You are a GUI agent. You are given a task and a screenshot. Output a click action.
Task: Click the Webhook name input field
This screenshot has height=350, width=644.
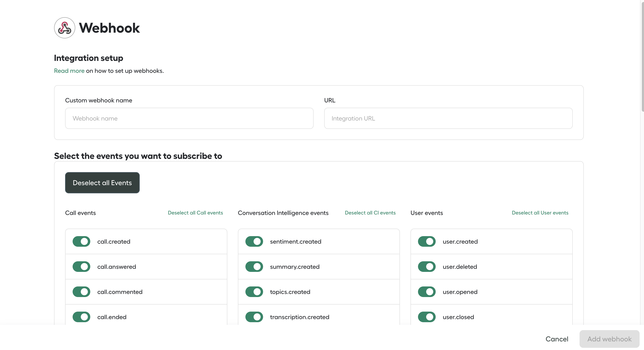click(189, 118)
